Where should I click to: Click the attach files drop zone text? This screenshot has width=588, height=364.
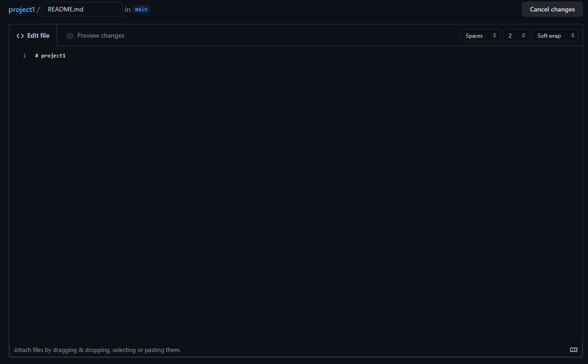coord(97,350)
